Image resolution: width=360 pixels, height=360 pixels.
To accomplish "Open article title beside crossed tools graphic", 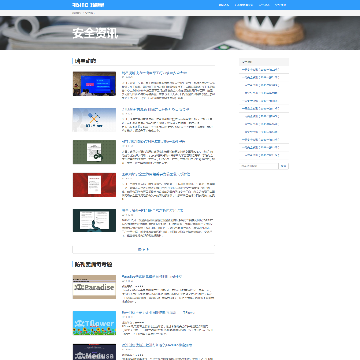I will click(156, 109).
